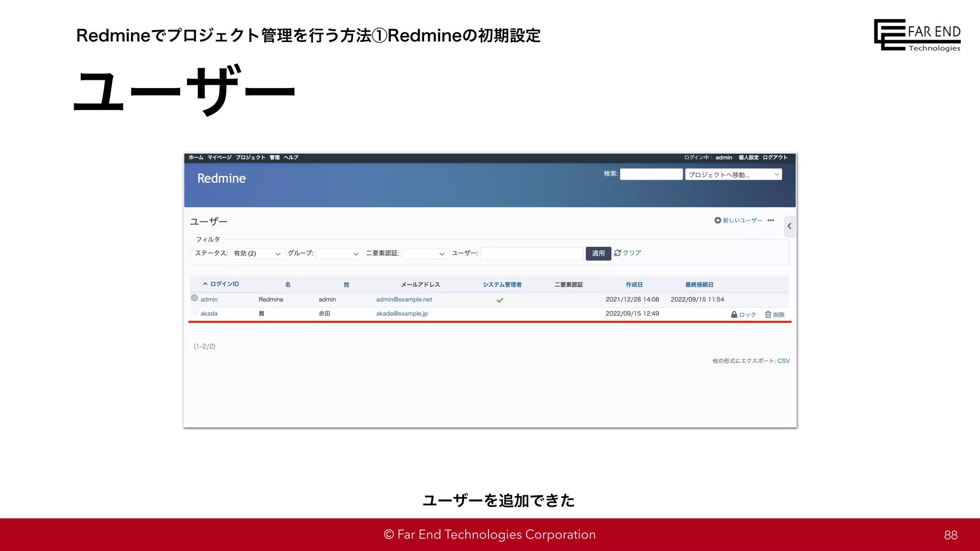Open the admin user link in the table
The image size is (980, 551).
pos(209,299)
